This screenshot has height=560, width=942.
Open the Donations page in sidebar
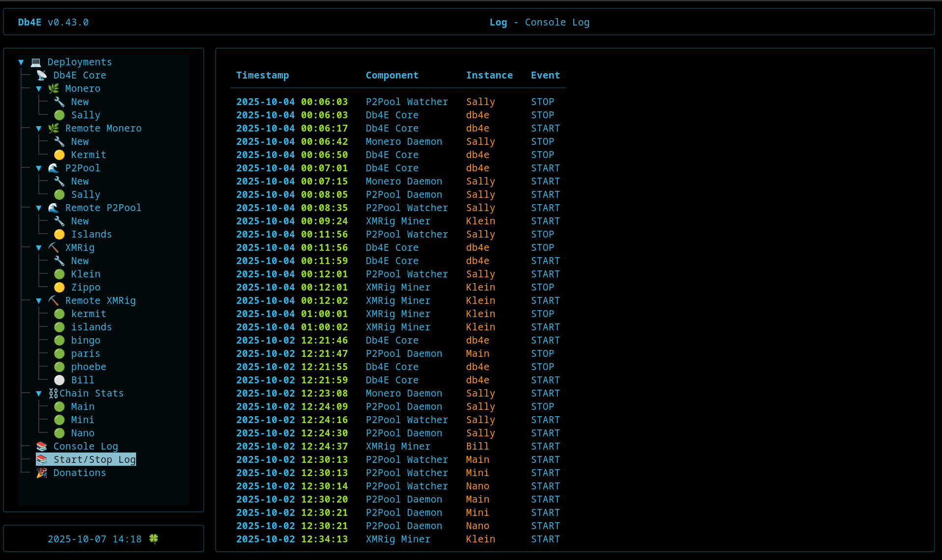coord(80,473)
